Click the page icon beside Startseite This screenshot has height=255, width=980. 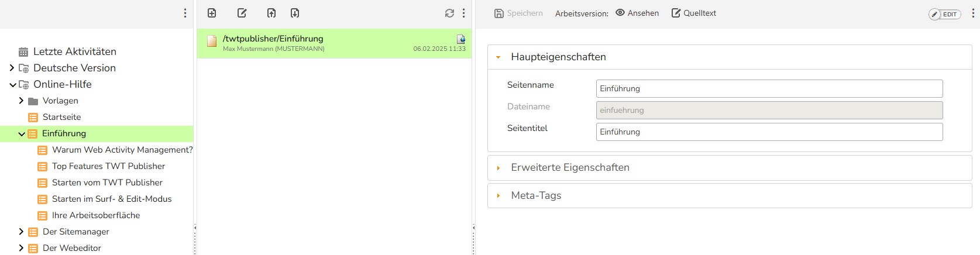tap(33, 118)
